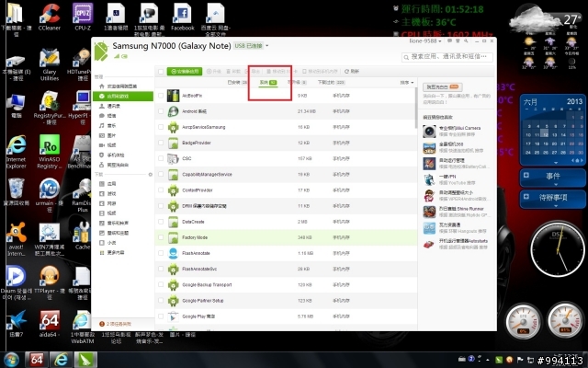Open CPU-Z desktop shortcut
The height and width of the screenshot is (368, 588).
83,17
